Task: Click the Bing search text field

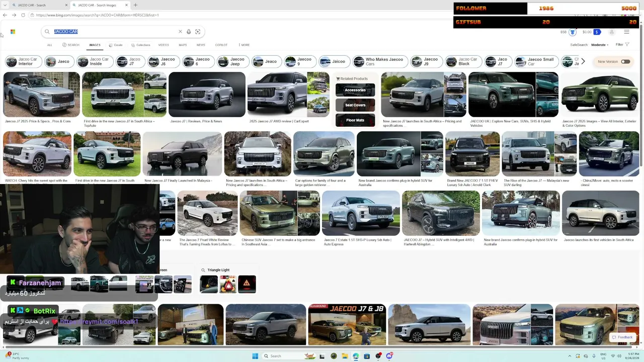Action: coord(116,32)
